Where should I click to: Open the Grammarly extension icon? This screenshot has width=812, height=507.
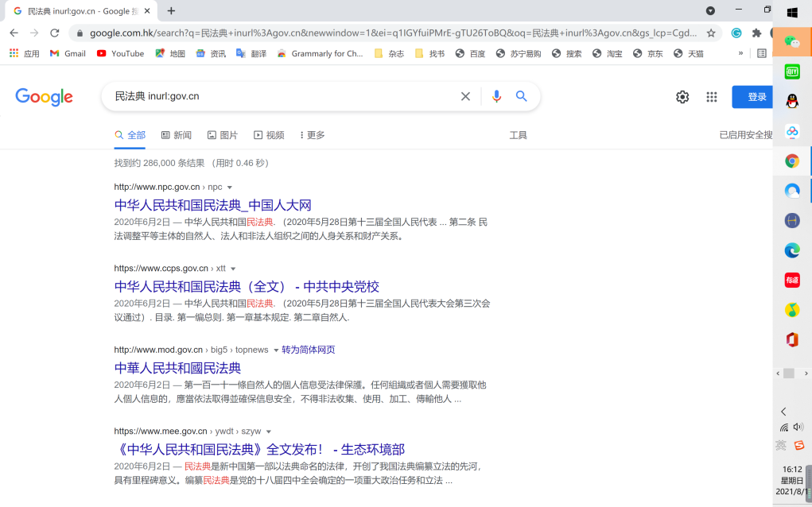point(736,33)
